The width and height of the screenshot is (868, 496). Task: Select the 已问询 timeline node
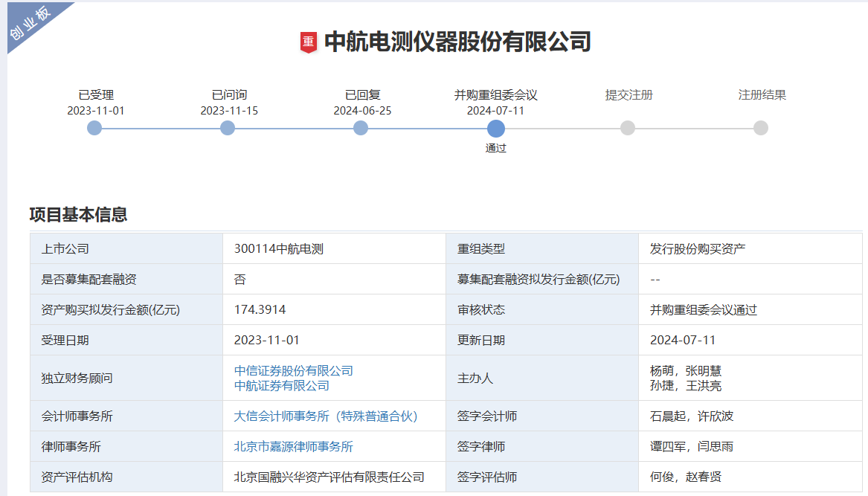(228, 128)
